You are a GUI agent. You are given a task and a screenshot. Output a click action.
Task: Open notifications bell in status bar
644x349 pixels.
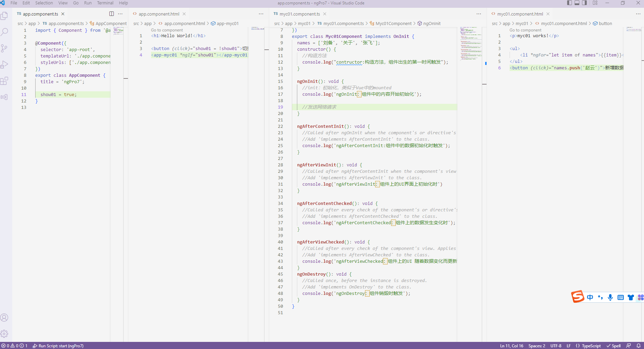638,346
